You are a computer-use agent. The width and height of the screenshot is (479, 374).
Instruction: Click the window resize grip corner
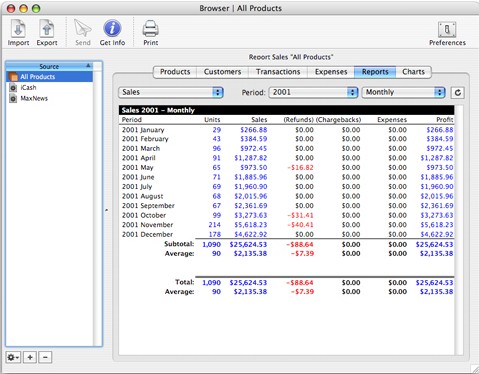[x=475, y=369]
